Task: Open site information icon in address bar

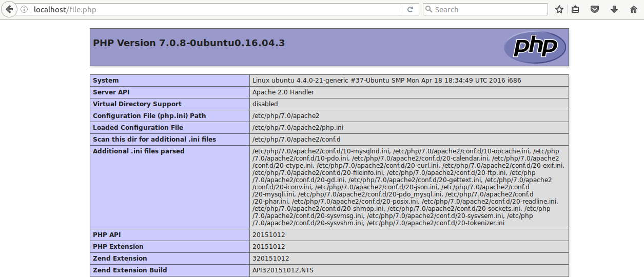Action: (25, 9)
